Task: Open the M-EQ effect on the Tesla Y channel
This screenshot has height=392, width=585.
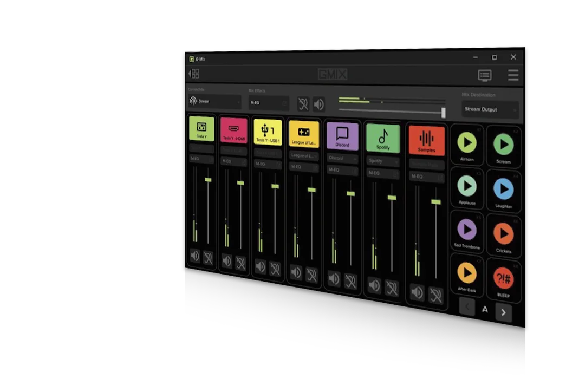Action: (201, 159)
